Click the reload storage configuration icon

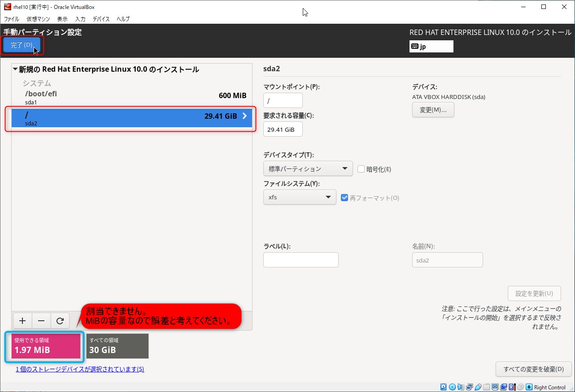click(x=60, y=321)
